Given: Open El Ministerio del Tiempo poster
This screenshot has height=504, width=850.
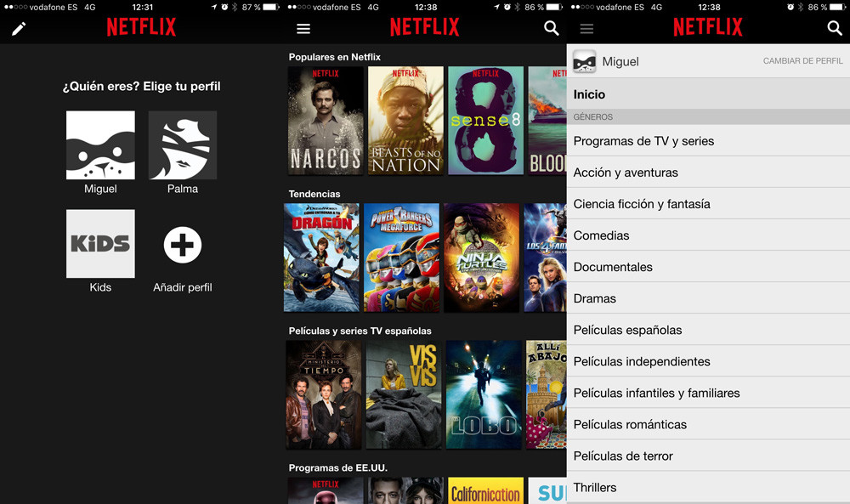Looking at the screenshot, I should 324,394.
